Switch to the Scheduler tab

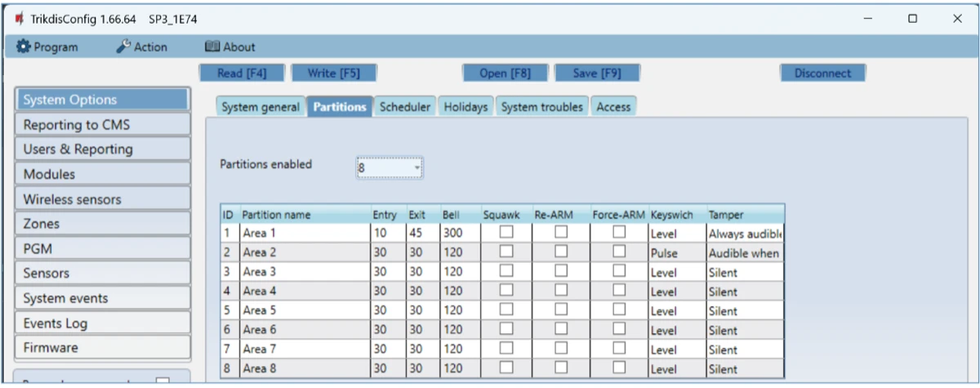(405, 107)
